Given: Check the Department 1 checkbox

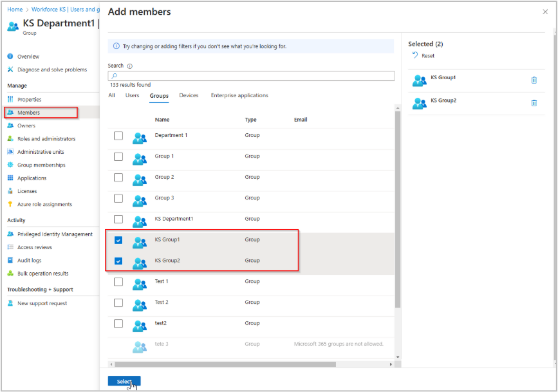Looking at the screenshot, I should (x=118, y=136).
